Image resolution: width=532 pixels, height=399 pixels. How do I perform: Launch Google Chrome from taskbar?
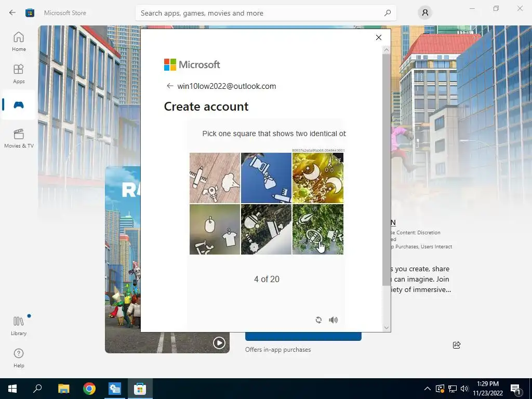click(x=89, y=389)
